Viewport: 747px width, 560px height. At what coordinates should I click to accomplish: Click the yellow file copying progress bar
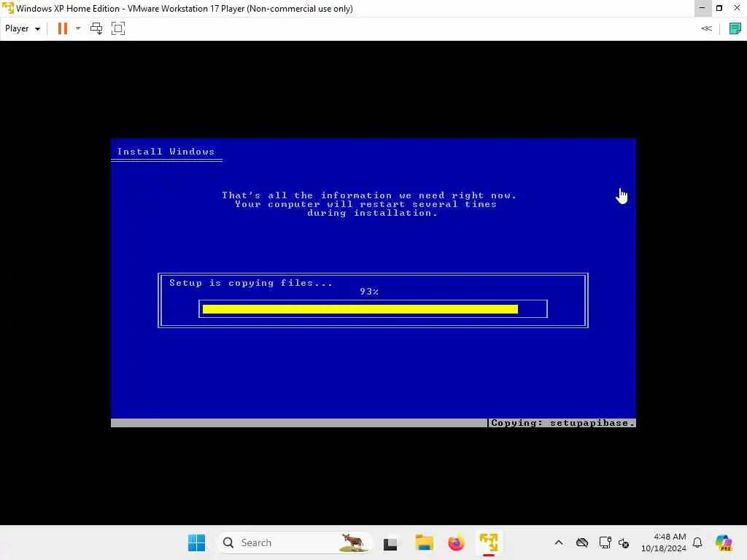[x=360, y=309]
